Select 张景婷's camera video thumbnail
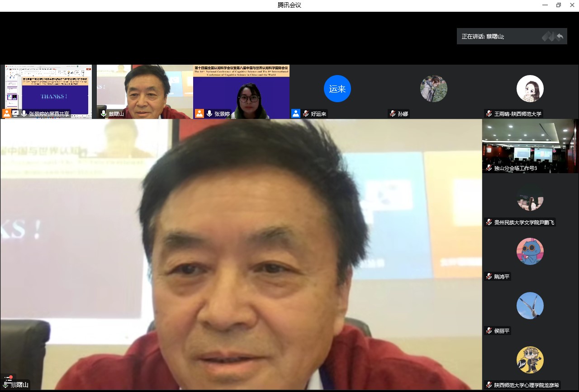The image size is (579, 392). pyautogui.click(x=241, y=92)
